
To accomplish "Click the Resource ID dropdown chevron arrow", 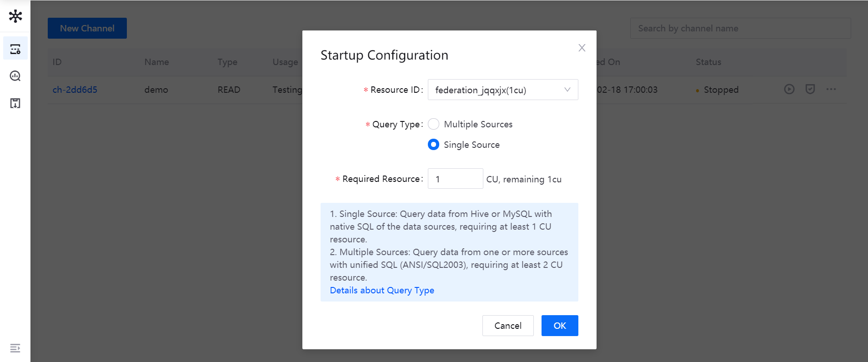I will point(567,90).
